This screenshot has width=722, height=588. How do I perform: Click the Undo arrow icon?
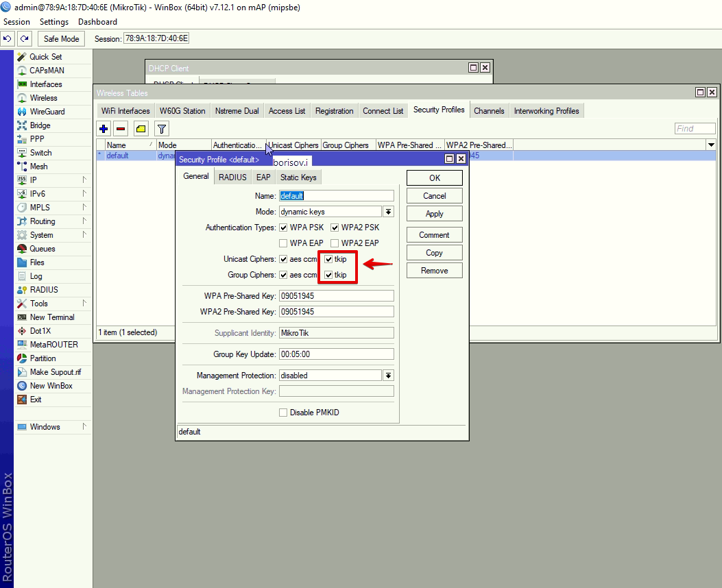(8, 39)
